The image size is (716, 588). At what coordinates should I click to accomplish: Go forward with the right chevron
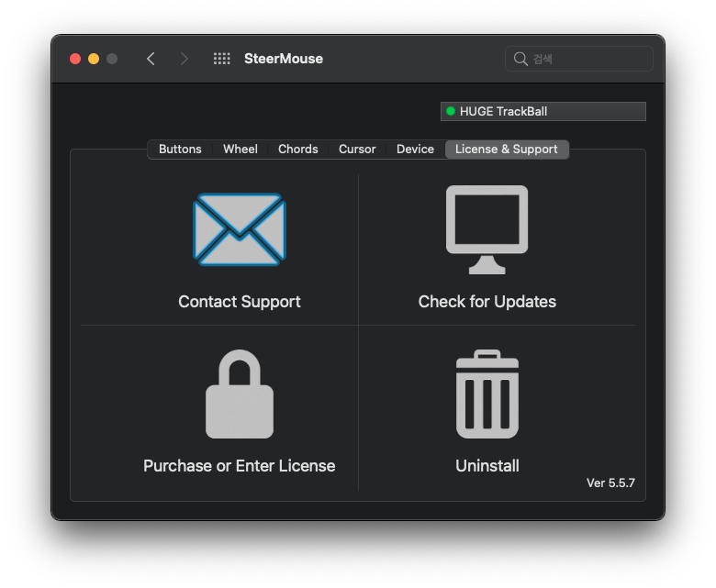pos(184,59)
